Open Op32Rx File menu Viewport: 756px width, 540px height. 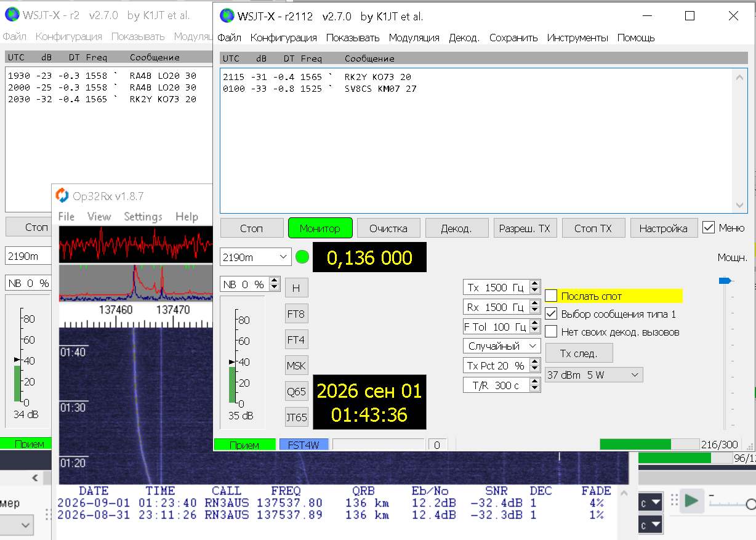(x=66, y=217)
